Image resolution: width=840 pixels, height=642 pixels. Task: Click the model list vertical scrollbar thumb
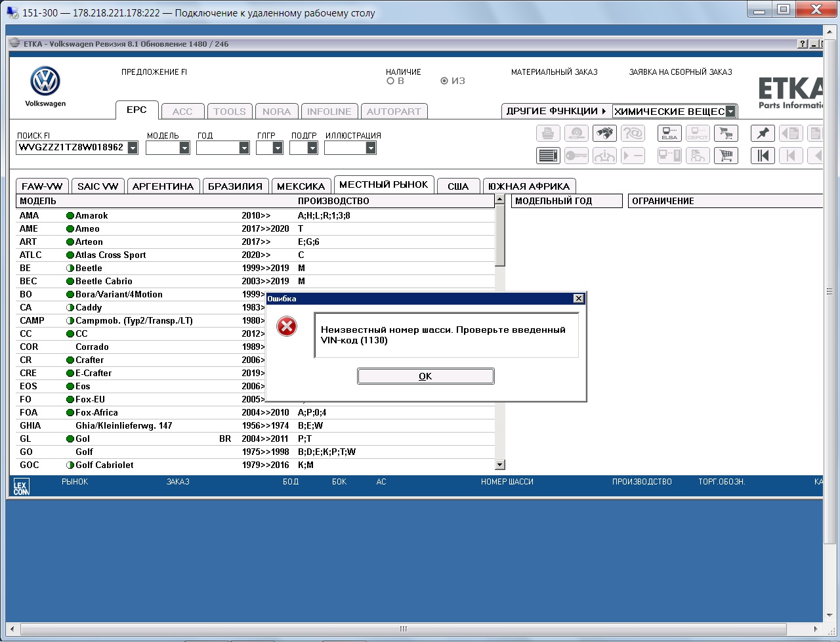coord(500,235)
